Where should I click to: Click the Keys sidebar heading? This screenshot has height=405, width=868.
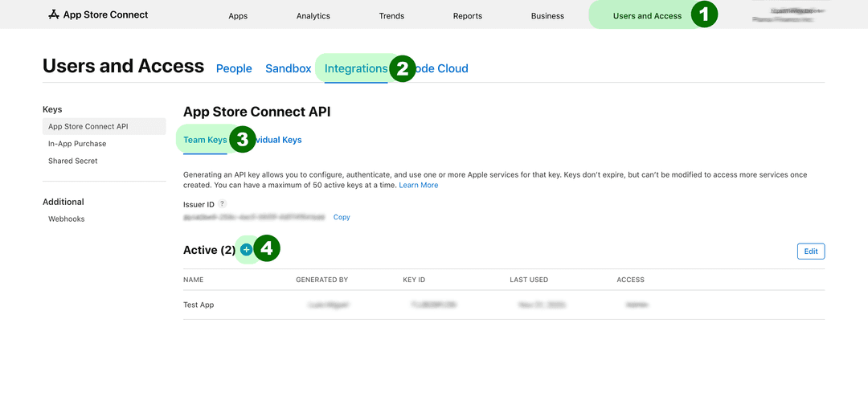(x=52, y=109)
